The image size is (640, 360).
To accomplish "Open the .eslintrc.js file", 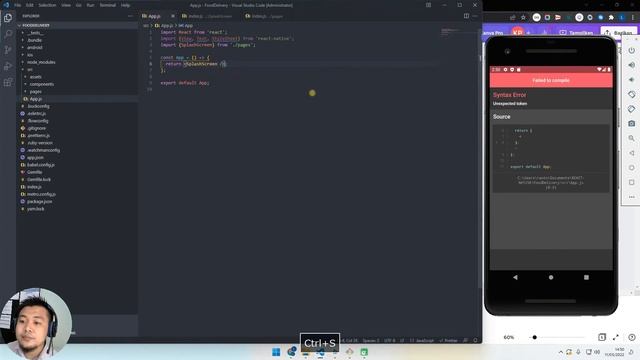I will [36, 113].
